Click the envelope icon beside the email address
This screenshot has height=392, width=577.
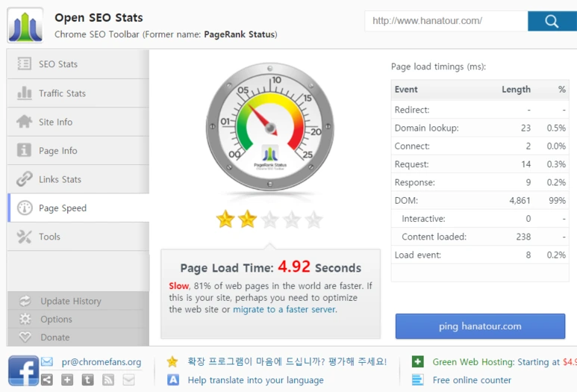click(x=47, y=362)
